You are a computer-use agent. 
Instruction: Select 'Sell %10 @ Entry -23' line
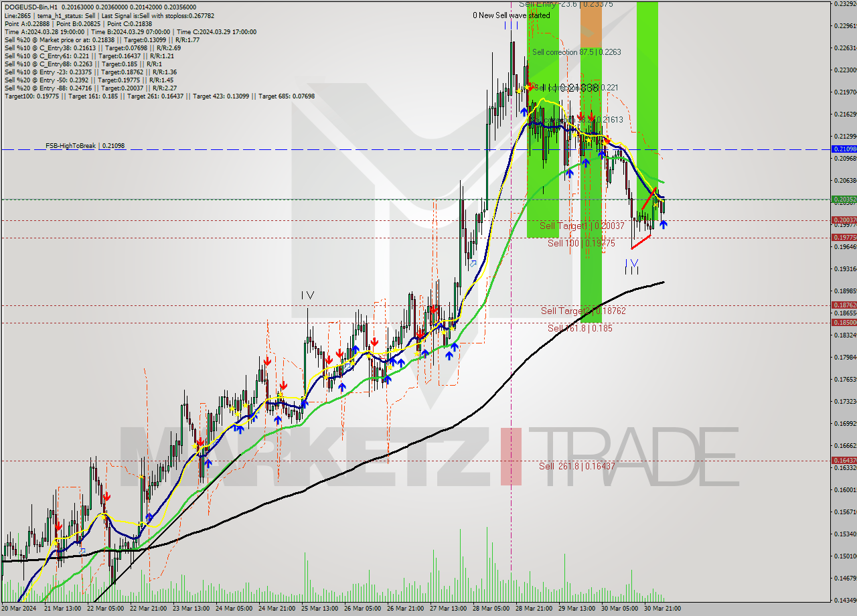tap(90, 72)
